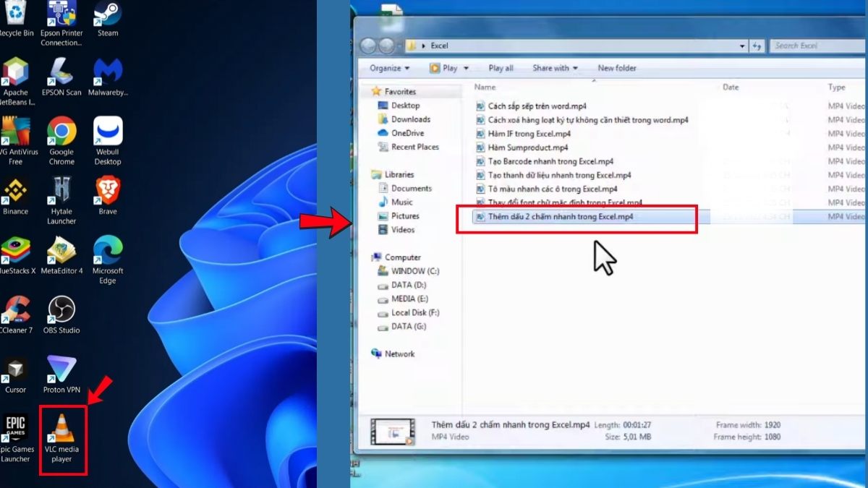Click the Play button in Explorer toolbar
The width and height of the screenshot is (868, 488).
click(443, 68)
